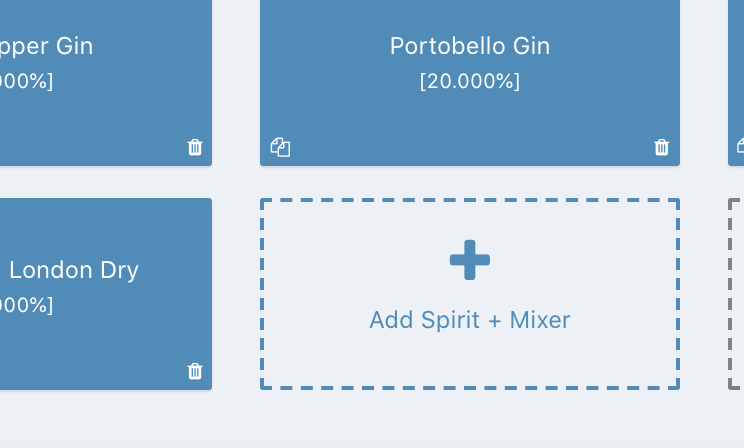
Task: Click the [20.000%] value on Portobello Gin
Action: 469,82
